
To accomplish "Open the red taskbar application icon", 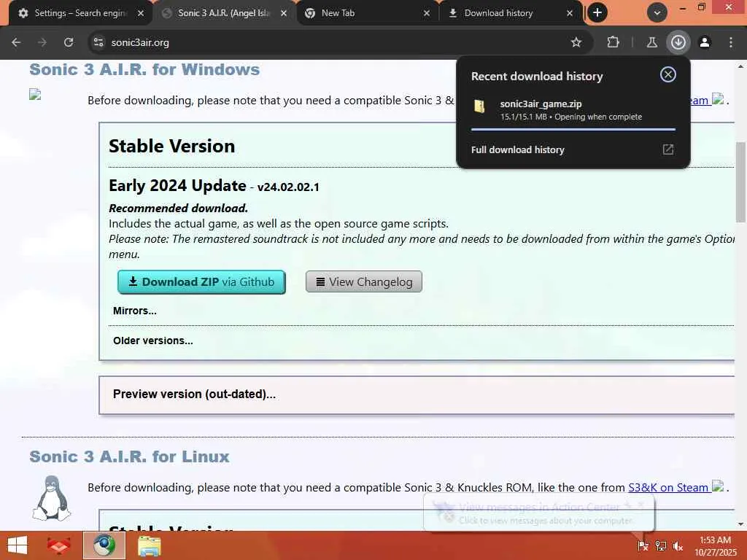I will (x=58, y=545).
